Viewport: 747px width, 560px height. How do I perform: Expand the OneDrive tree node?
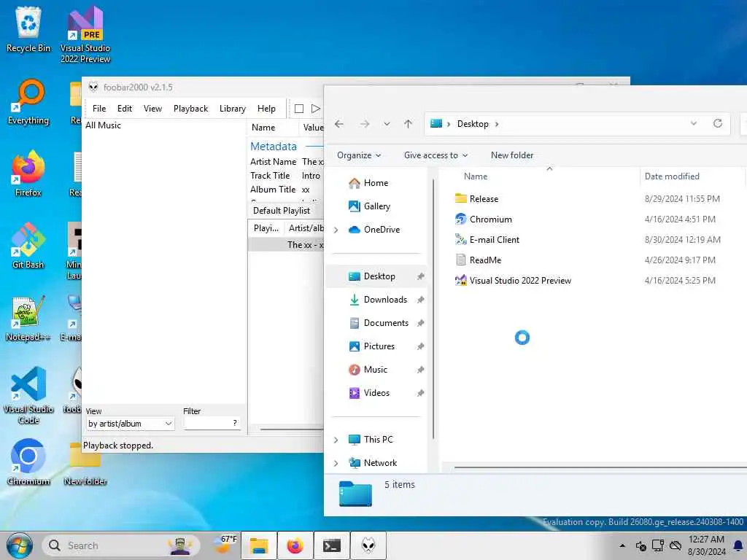336,230
